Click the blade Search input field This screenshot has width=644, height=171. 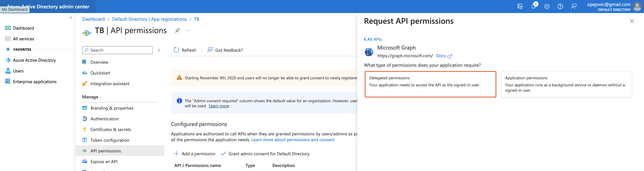click(117, 50)
